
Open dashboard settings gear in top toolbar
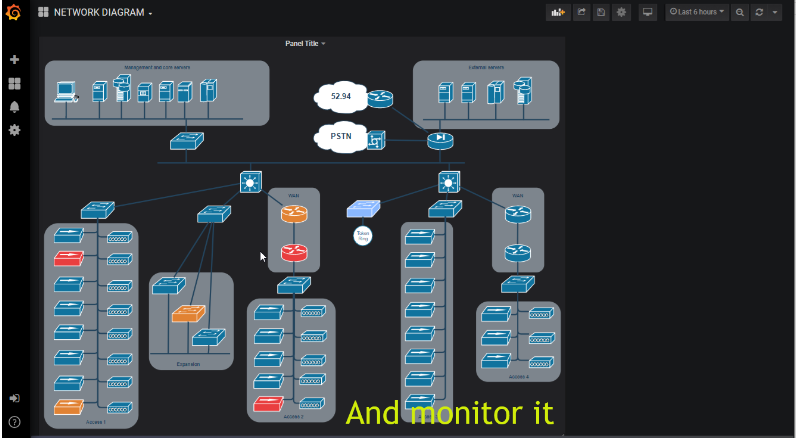pos(621,13)
